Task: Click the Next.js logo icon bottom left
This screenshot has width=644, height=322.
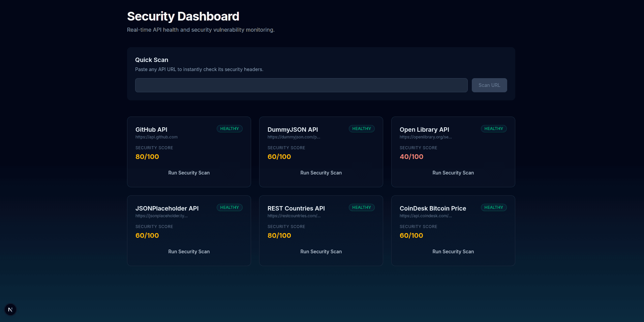Action: (x=10, y=309)
